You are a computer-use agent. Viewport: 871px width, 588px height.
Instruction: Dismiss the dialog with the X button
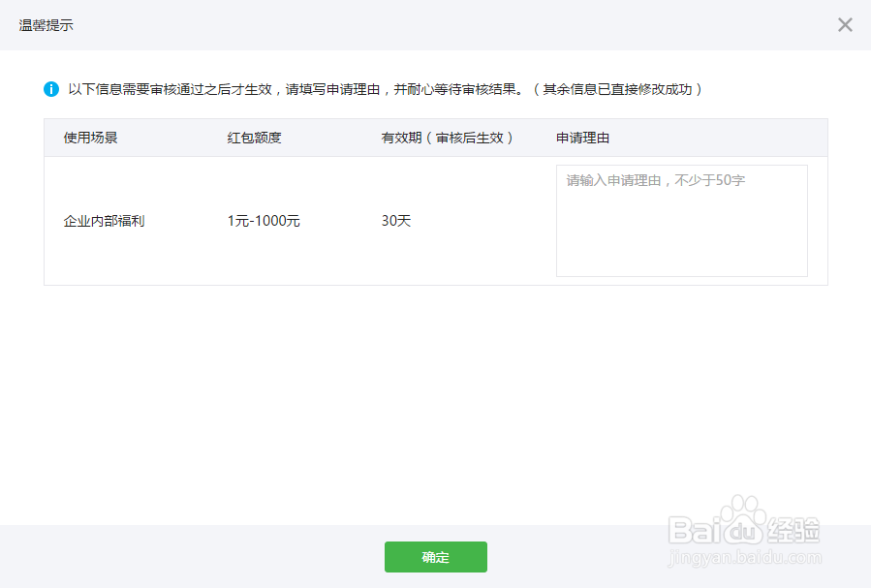click(x=844, y=25)
